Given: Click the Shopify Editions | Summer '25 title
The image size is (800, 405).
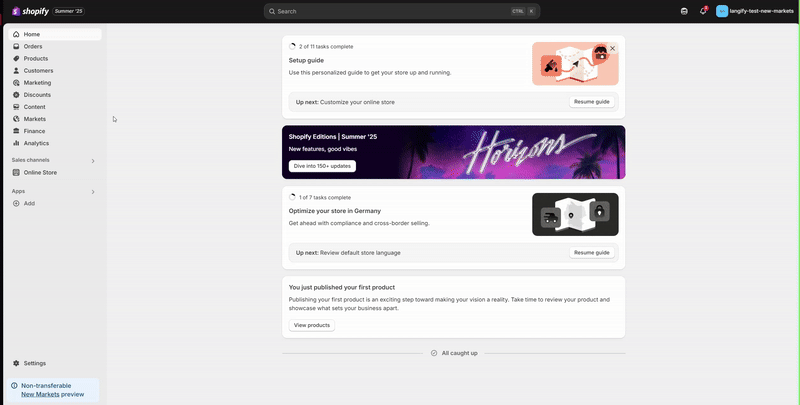Looking at the screenshot, I should [333, 137].
